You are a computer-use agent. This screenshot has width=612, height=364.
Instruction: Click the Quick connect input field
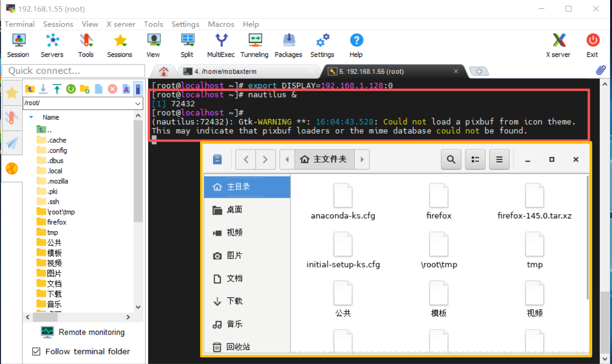(73, 71)
